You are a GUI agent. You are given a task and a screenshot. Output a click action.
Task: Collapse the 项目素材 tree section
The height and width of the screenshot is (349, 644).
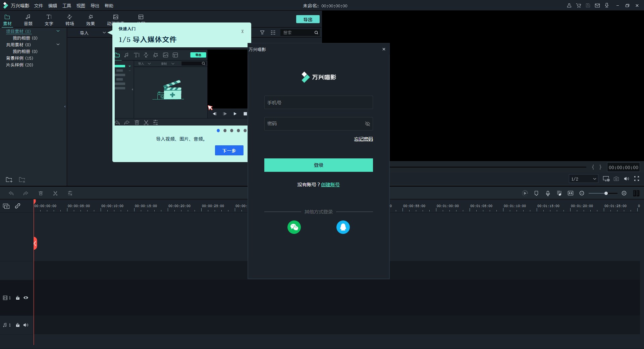click(x=58, y=31)
